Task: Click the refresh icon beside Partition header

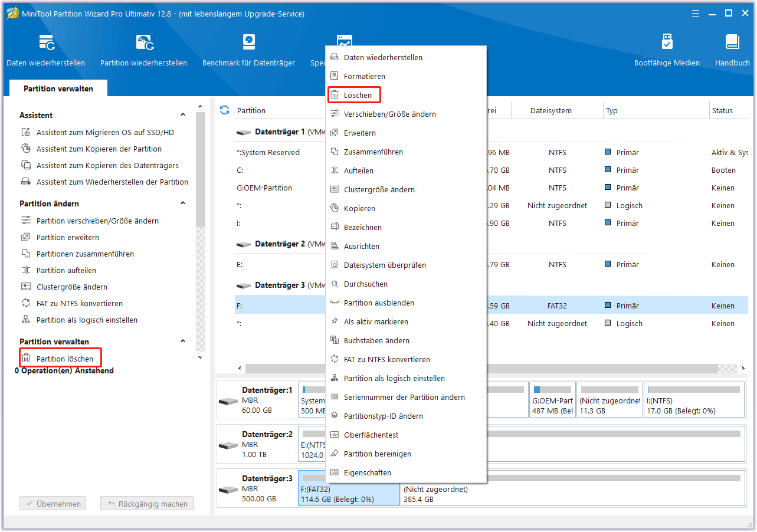Action: click(224, 110)
